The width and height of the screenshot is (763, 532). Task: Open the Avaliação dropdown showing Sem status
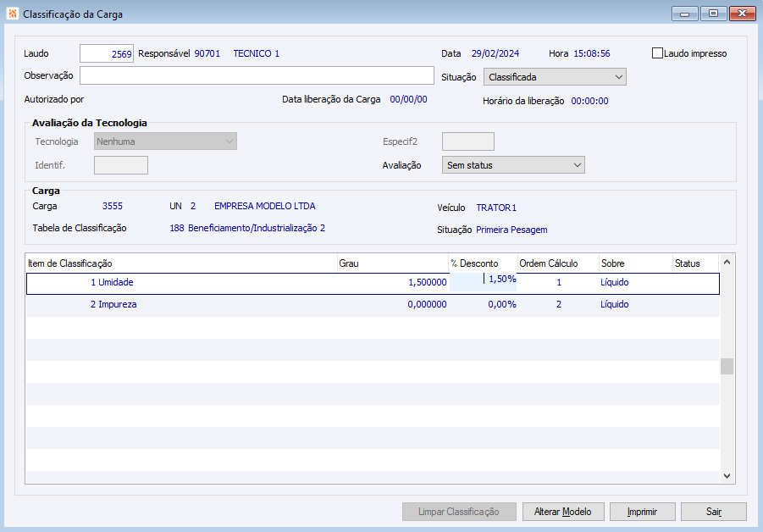pos(513,165)
